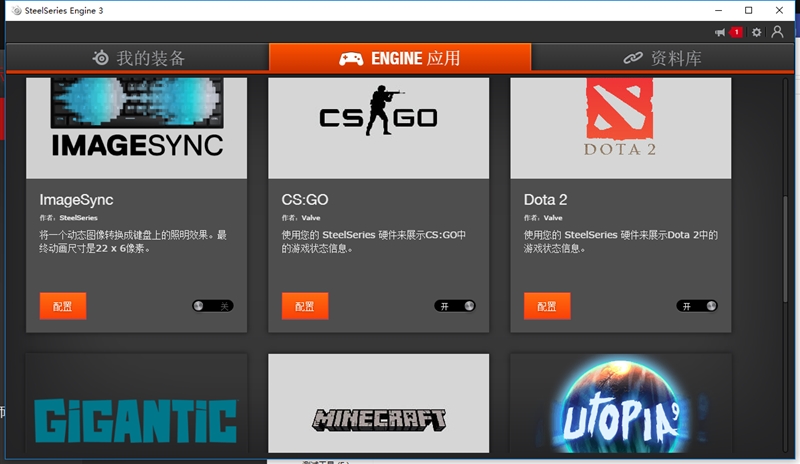Minimize the SteelSeries Engine window

718,10
